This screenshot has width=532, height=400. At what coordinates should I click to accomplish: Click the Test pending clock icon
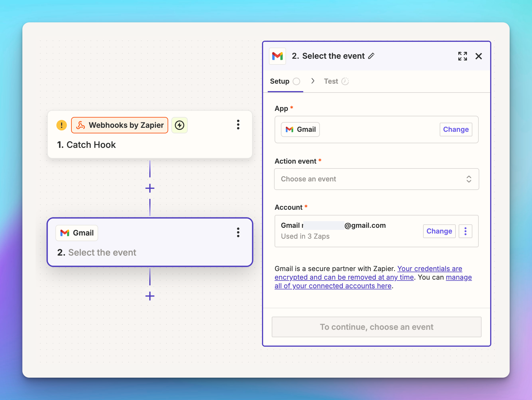[345, 81]
